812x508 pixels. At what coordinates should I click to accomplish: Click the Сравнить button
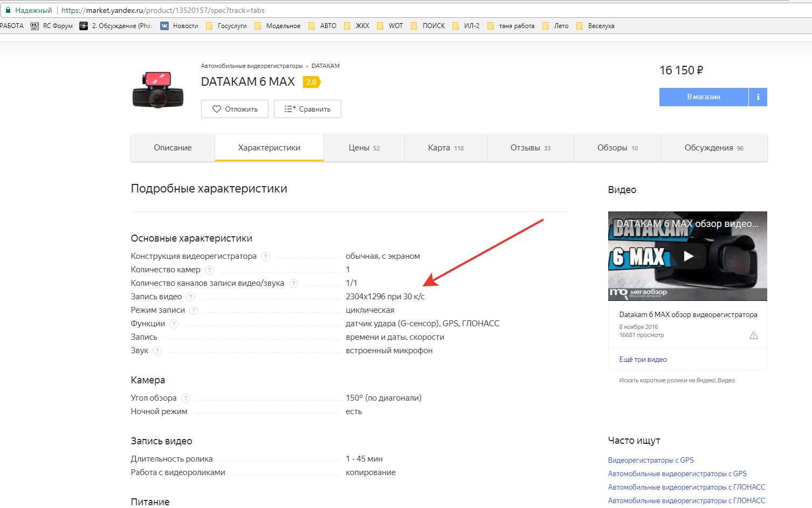[307, 109]
